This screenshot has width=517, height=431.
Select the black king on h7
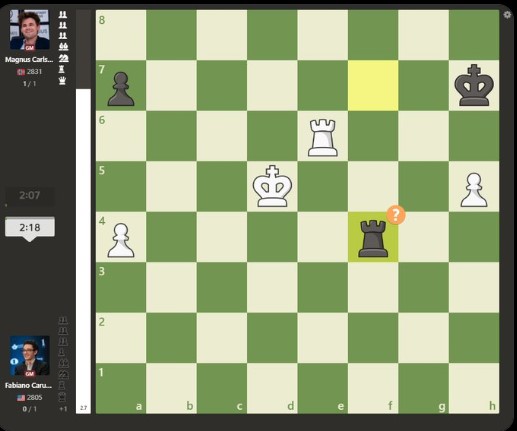pyautogui.click(x=474, y=86)
